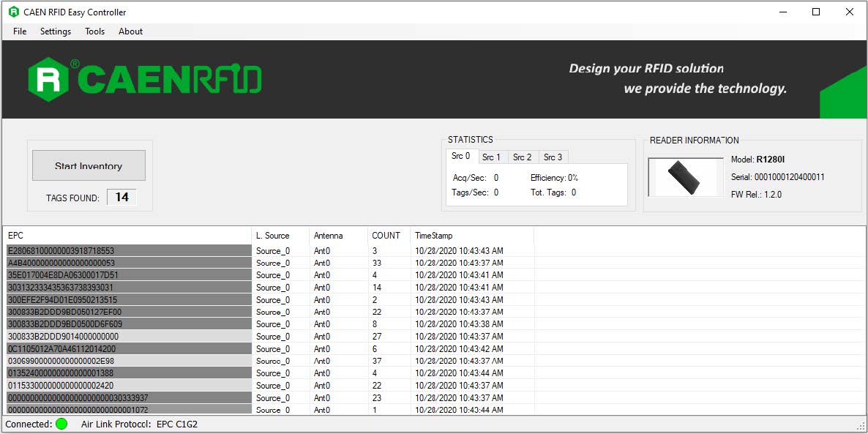Screen dimensions: 868x434
Task: Click the TimeStamp column header
Action: pyautogui.click(x=471, y=236)
